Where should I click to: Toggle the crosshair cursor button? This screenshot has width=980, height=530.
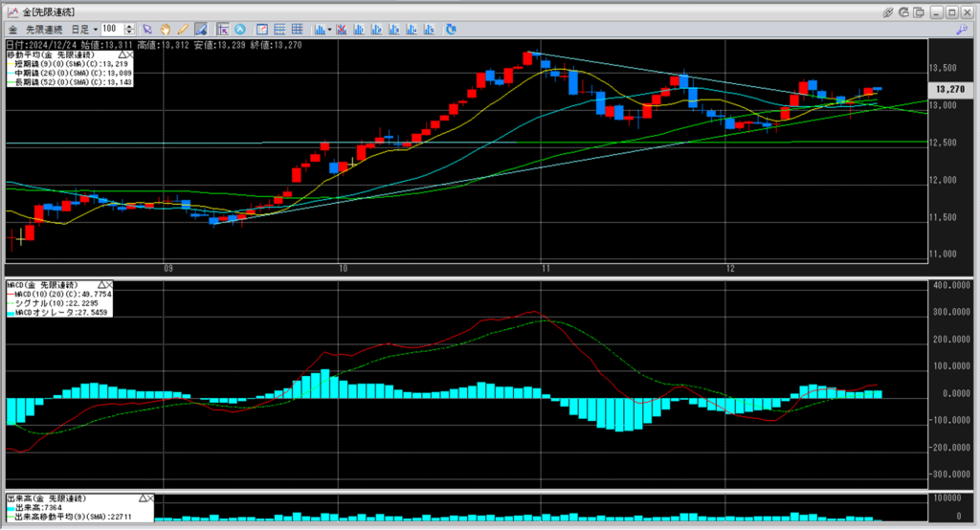tap(222, 29)
